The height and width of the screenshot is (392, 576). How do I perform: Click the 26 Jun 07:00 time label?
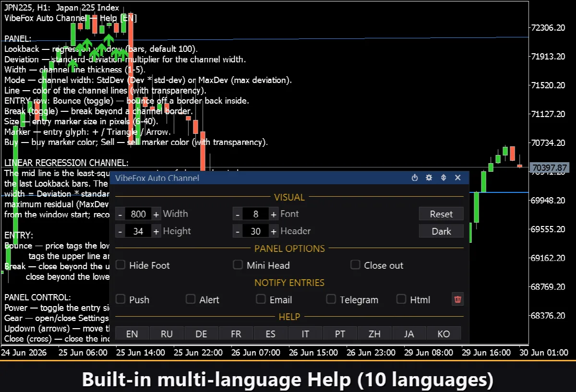(x=256, y=353)
